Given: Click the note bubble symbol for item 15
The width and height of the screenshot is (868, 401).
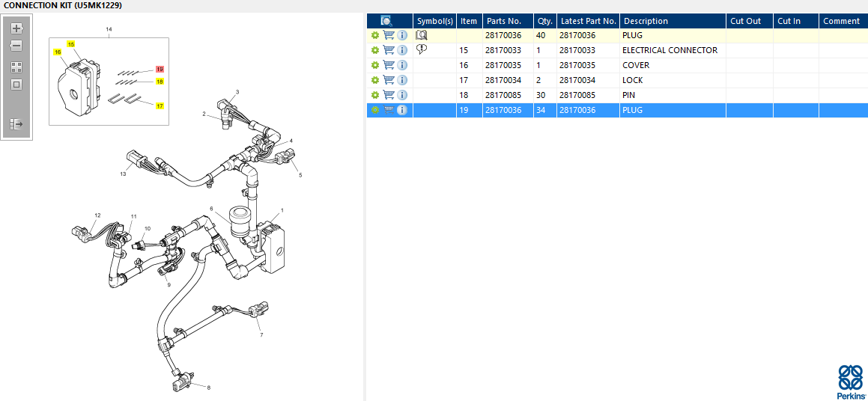Looking at the screenshot, I should [422, 49].
